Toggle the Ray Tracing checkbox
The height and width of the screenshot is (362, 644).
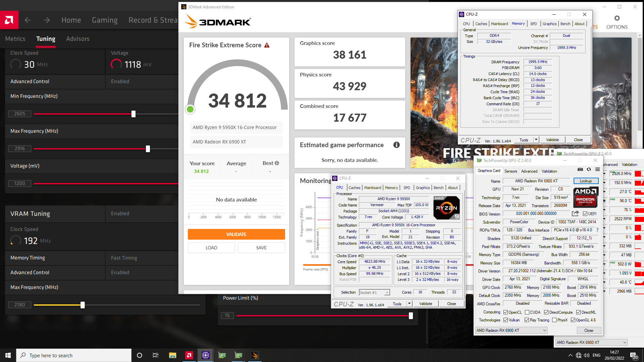[527, 320]
